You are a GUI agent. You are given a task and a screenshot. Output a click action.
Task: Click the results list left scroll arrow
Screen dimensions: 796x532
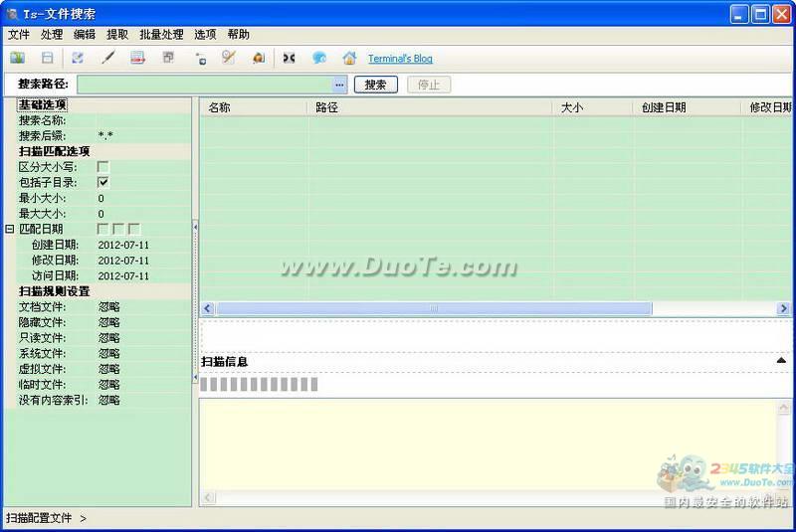click(x=207, y=308)
